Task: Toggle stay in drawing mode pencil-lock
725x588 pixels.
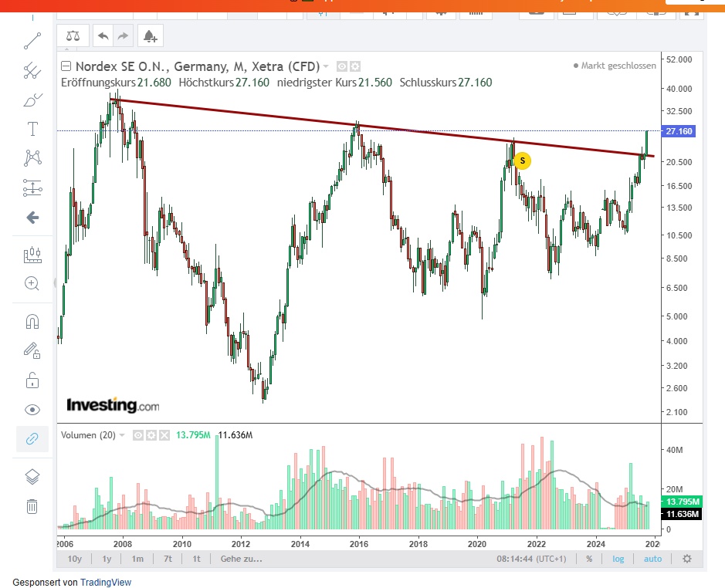Action: 32,350
